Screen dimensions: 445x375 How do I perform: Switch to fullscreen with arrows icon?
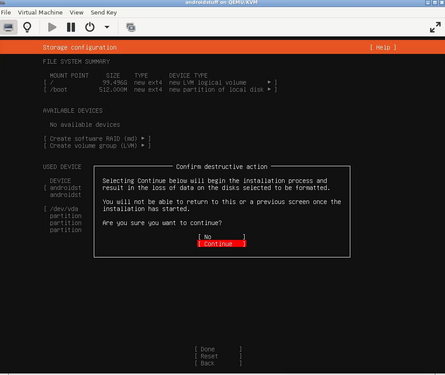tap(435, 27)
